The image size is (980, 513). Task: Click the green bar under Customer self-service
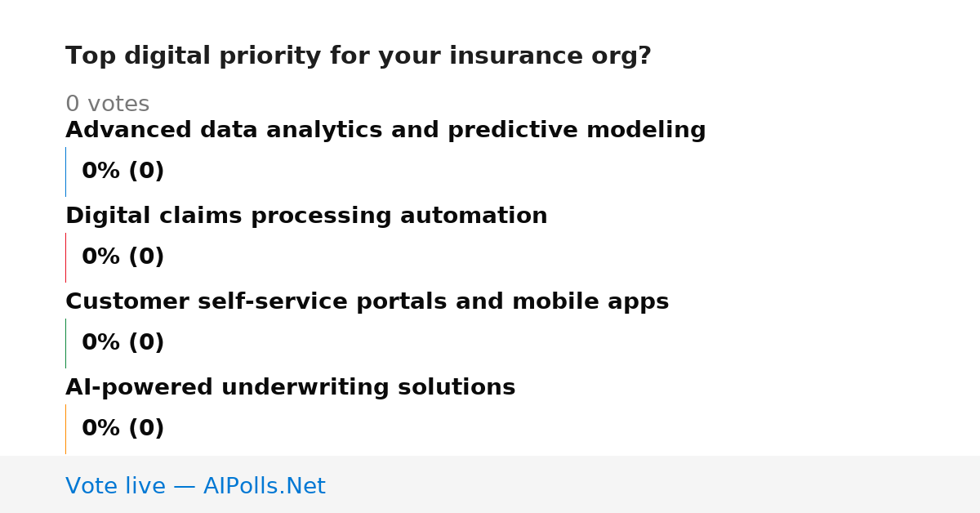coord(65,343)
